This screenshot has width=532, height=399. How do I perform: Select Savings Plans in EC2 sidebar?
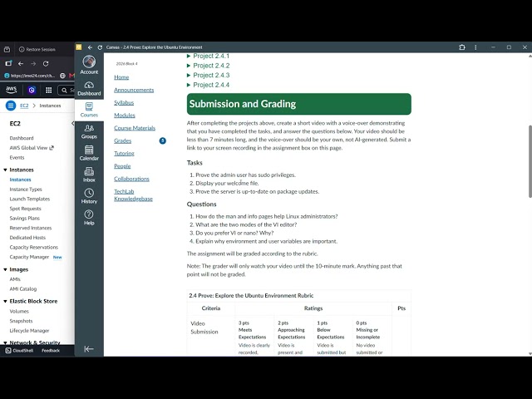coord(24,218)
